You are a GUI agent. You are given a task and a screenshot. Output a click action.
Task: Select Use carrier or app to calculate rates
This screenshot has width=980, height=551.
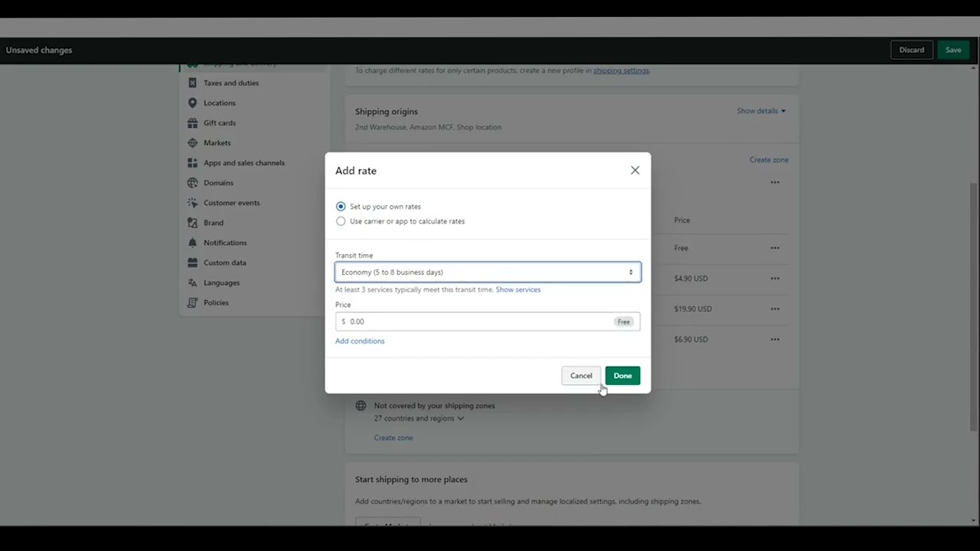[341, 221]
